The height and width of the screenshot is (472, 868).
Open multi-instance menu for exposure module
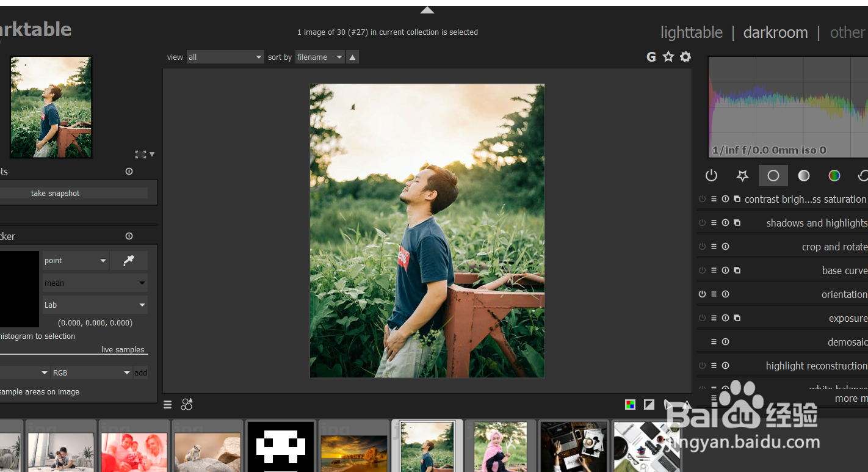[737, 318]
